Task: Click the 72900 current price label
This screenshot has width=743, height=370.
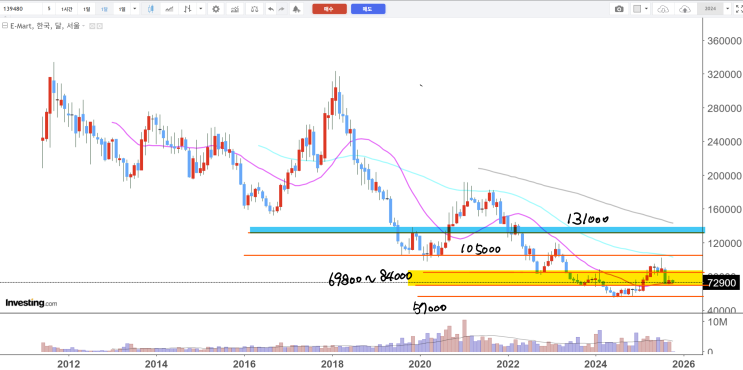Action: (x=722, y=283)
